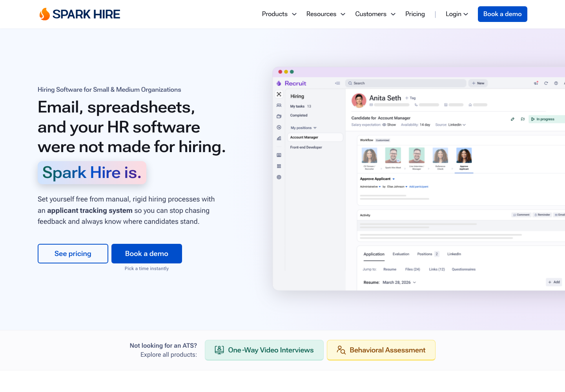Open the Approve Applicant stage dropdown

click(x=377, y=179)
